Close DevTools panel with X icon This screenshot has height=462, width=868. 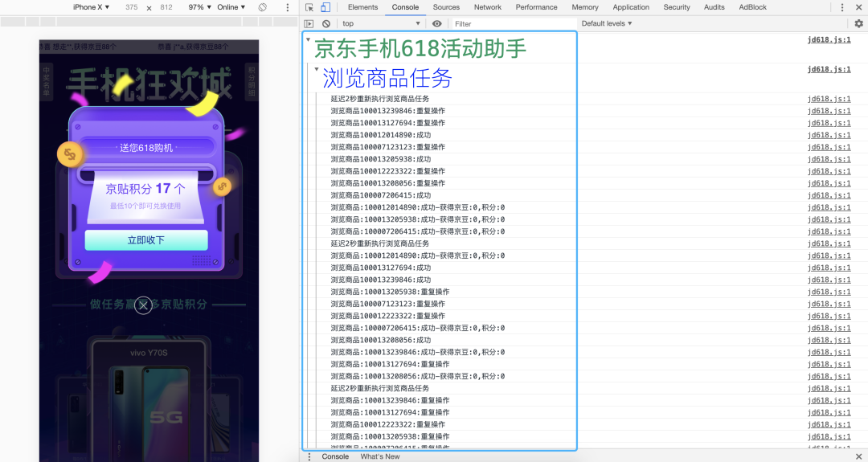(858, 7)
